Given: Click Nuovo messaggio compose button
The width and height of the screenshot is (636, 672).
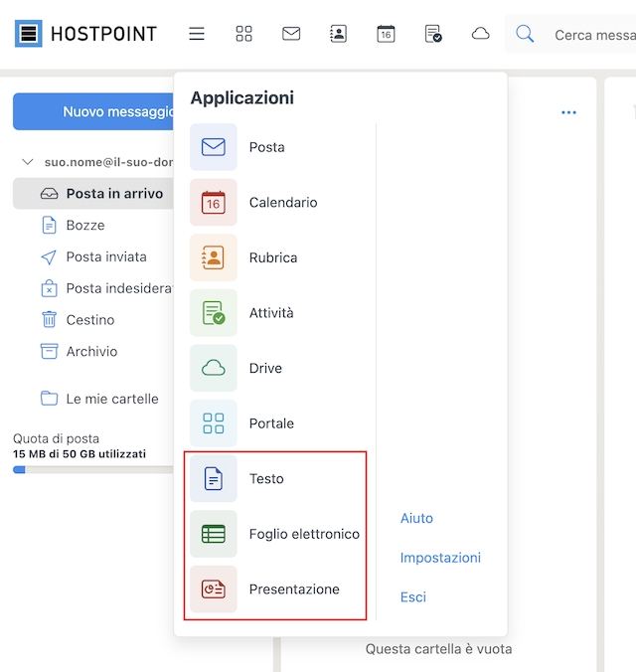Looking at the screenshot, I should click(x=93, y=111).
